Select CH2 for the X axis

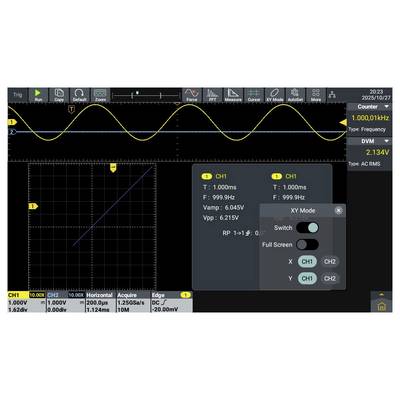(x=330, y=262)
